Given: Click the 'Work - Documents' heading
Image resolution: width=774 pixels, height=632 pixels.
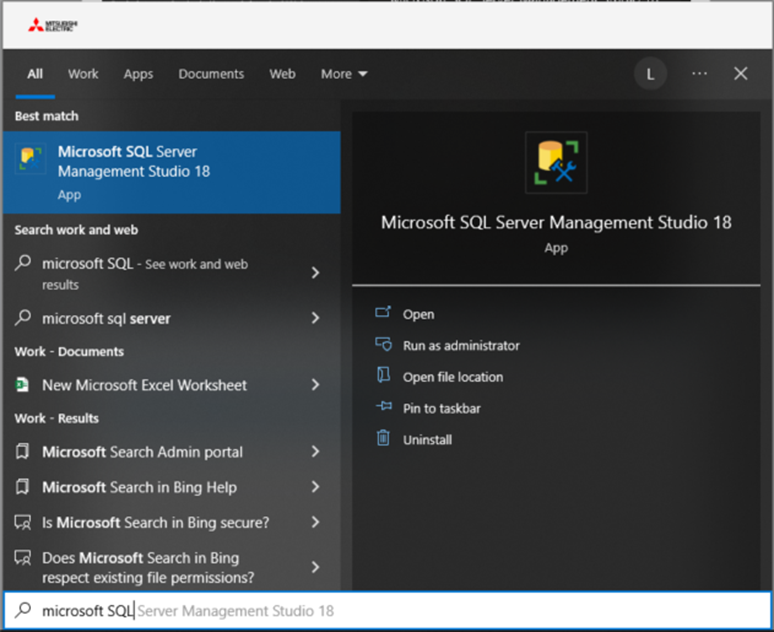Looking at the screenshot, I should point(69,352).
